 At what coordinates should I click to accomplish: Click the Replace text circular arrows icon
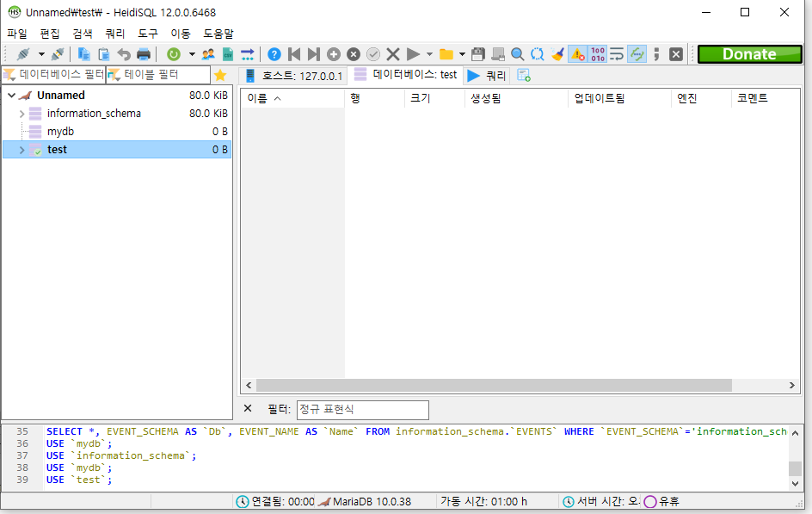coord(538,54)
